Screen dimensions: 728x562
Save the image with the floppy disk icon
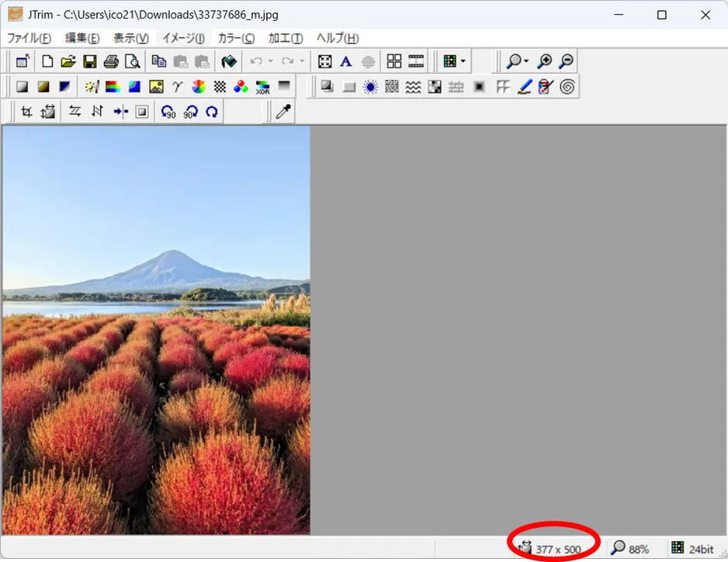coord(90,61)
